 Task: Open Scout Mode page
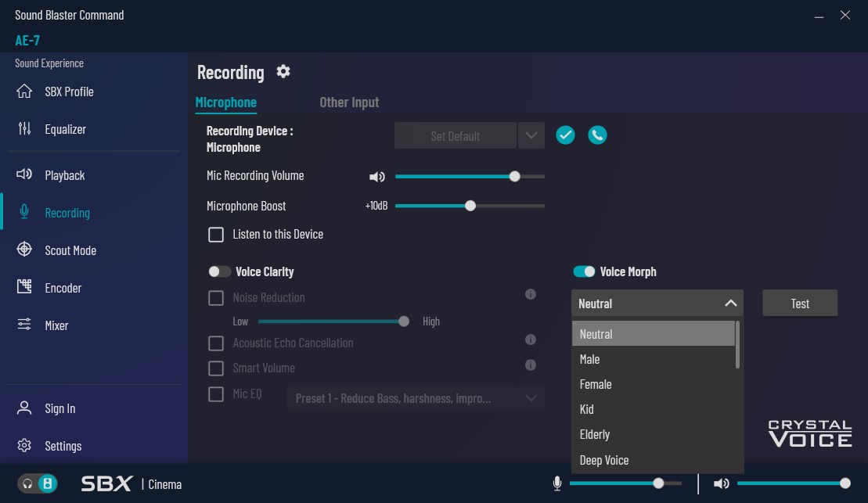pyautogui.click(x=70, y=250)
